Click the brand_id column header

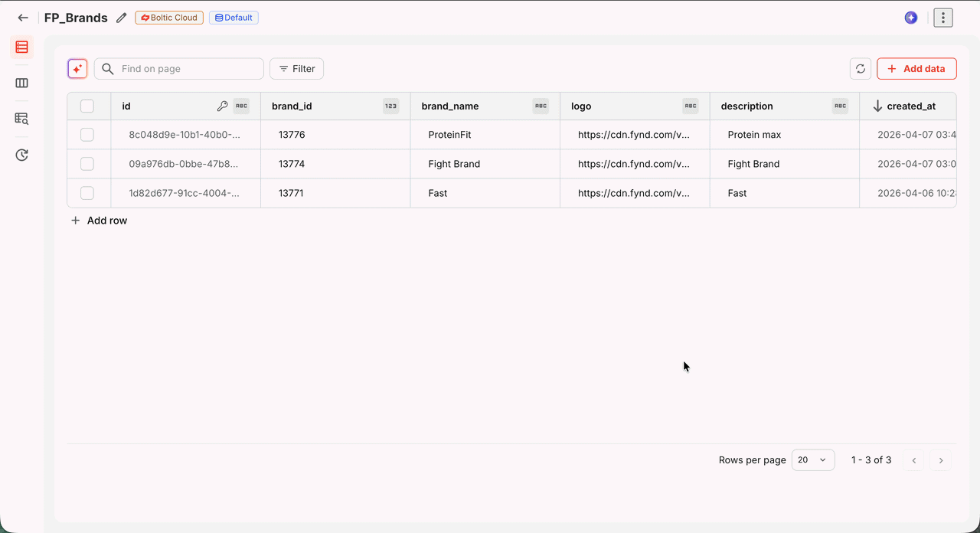pyautogui.click(x=335, y=106)
